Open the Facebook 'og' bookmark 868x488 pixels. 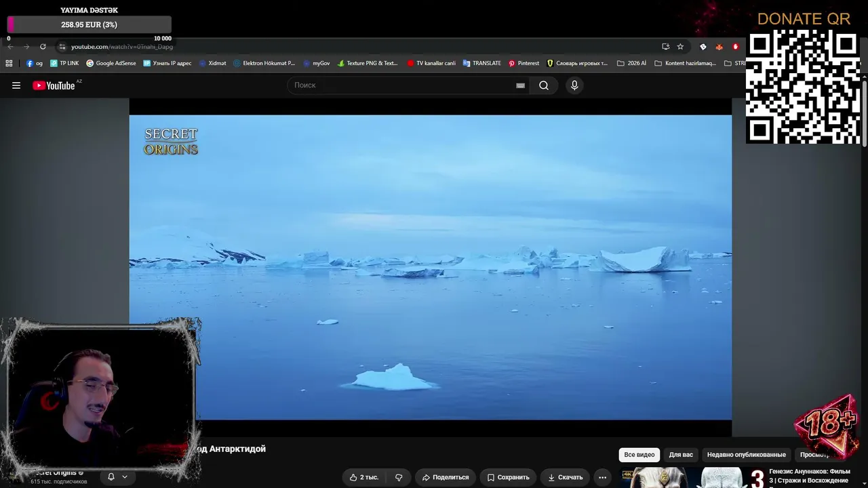(34, 63)
